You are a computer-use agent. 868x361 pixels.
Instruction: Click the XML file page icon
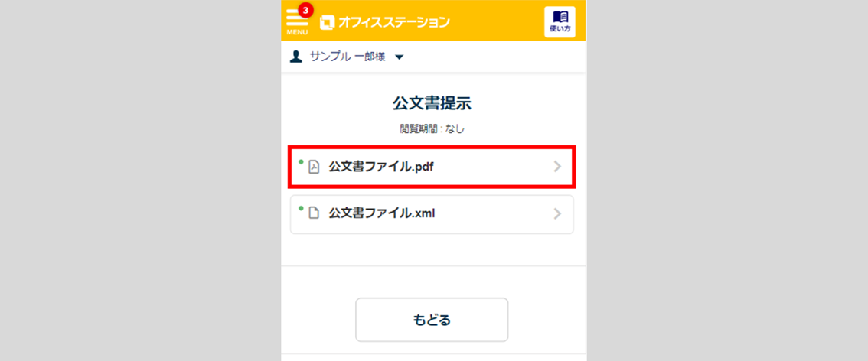click(x=314, y=214)
